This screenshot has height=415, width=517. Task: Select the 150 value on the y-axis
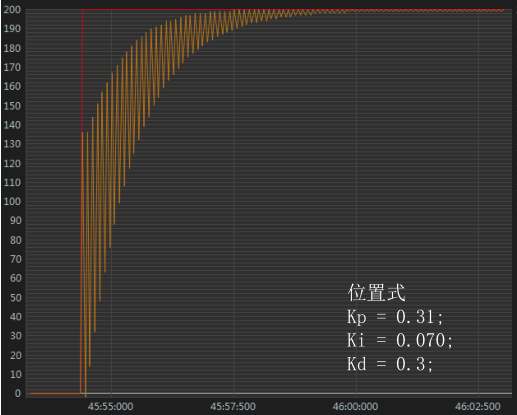(x=12, y=106)
